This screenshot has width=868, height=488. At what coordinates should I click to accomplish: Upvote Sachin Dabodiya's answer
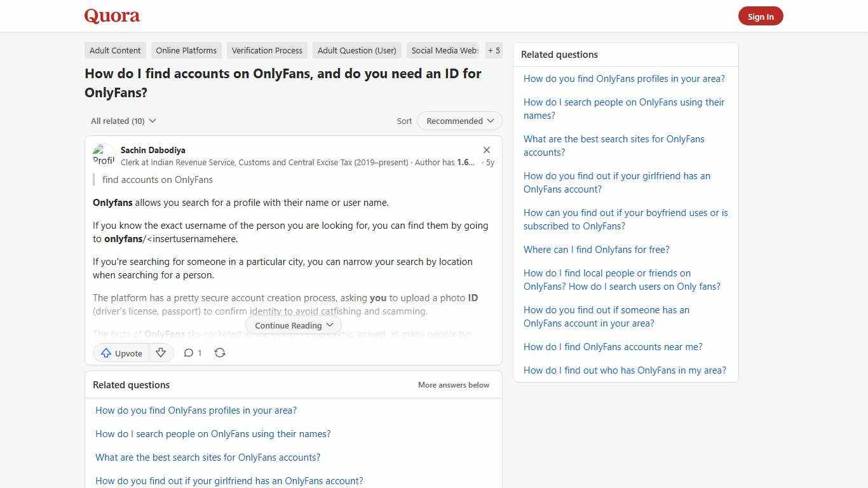121,353
